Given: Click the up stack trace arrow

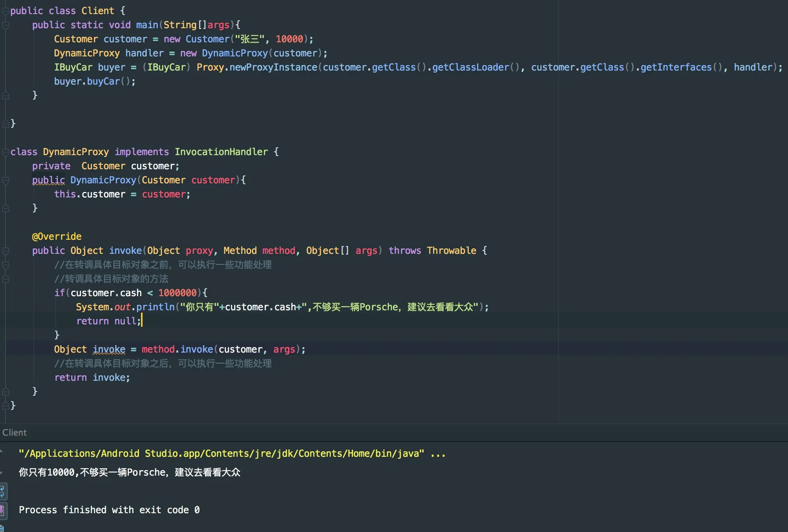Looking at the screenshot, I should click(x=2, y=451).
